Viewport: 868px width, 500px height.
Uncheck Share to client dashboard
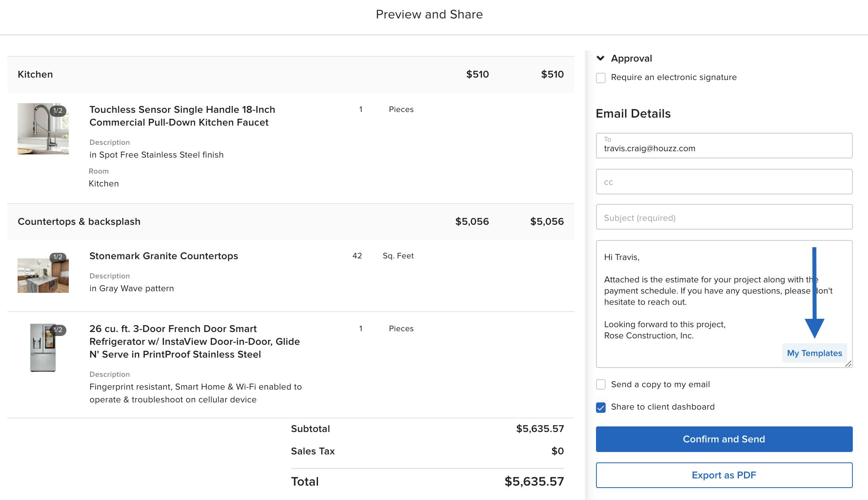click(x=601, y=407)
